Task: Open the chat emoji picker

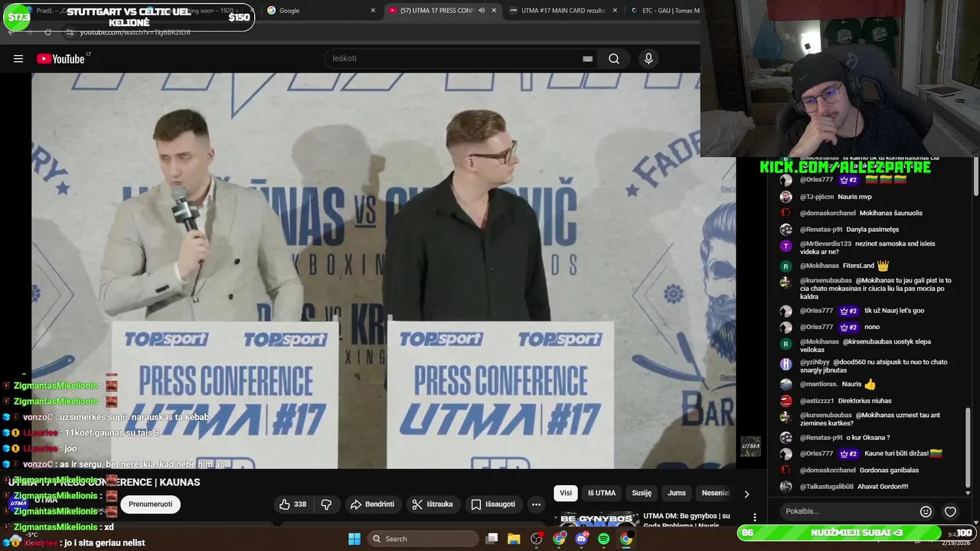Action: 926,511
